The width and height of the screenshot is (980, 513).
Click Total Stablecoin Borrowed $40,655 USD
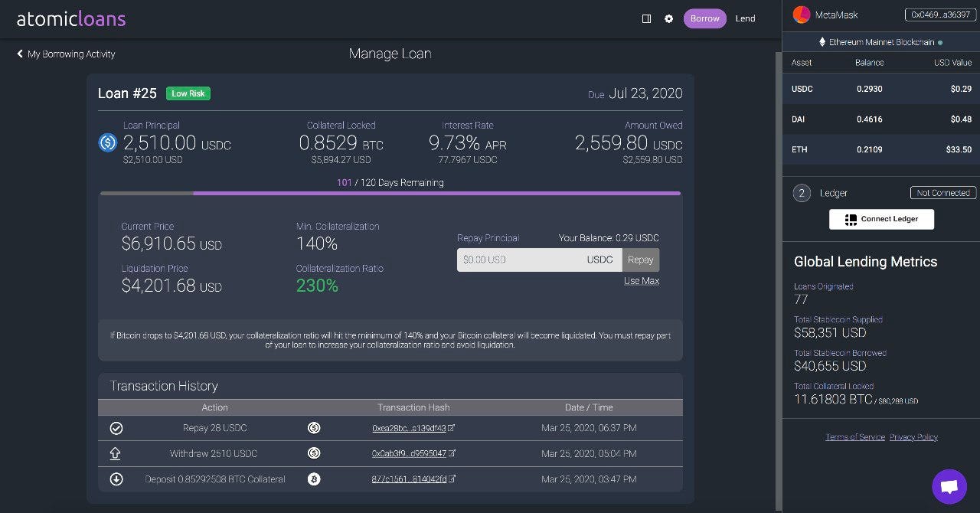[830, 366]
